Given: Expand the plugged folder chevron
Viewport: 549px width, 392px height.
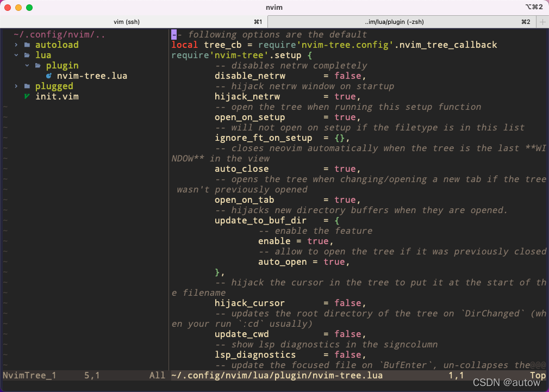Looking at the screenshot, I should pyautogui.click(x=16, y=86).
